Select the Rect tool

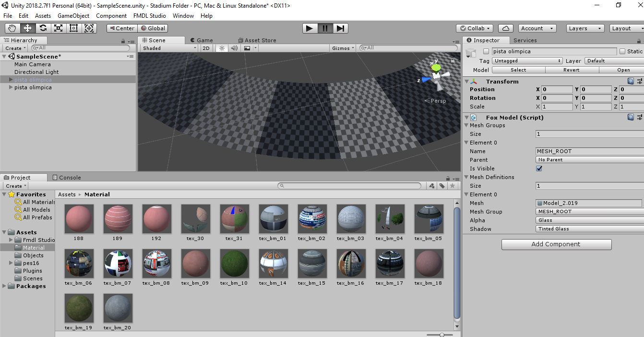pos(73,28)
